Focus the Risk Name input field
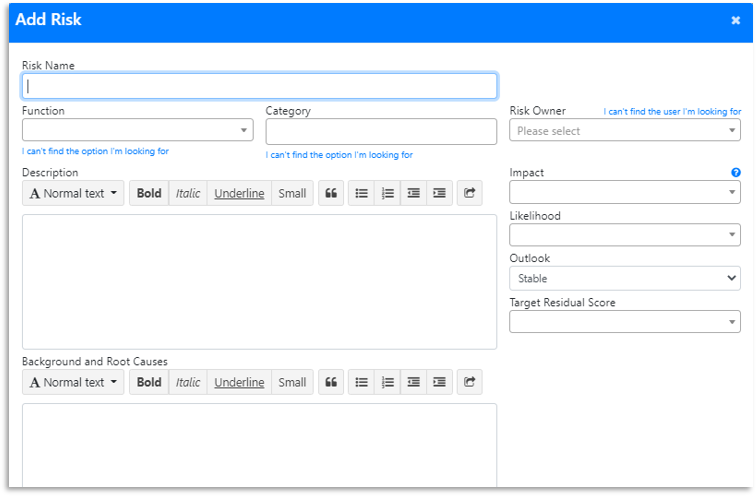This screenshot has height=496, width=756. (x=259, y=86)
